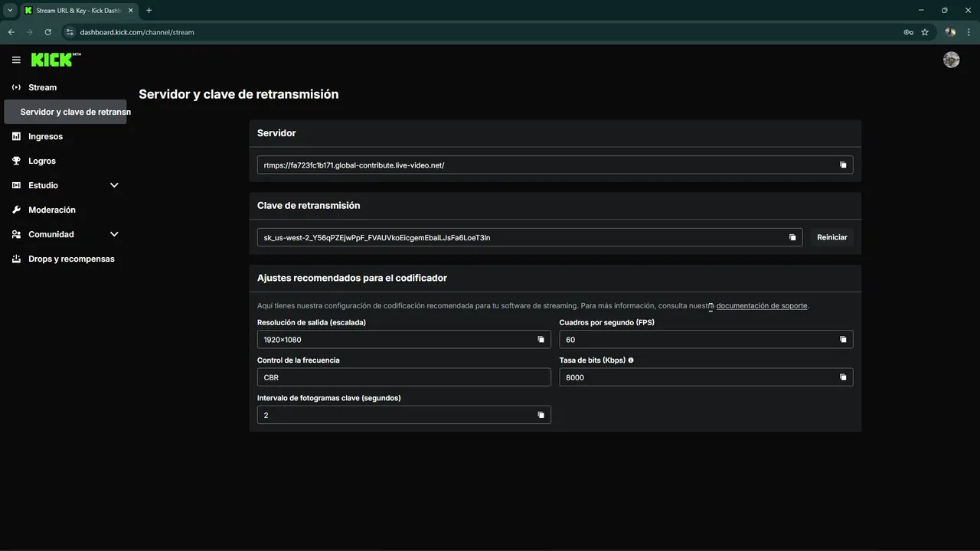
Task: Click the Ingresos chart icon
Action: (17, 136)
